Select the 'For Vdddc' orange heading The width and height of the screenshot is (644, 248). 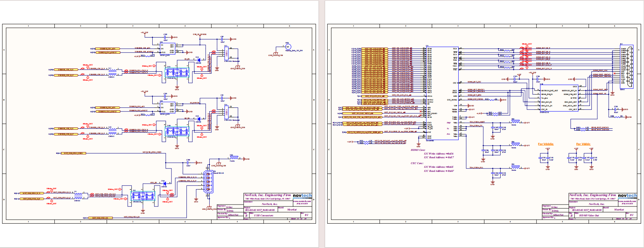tap(583, 144)
